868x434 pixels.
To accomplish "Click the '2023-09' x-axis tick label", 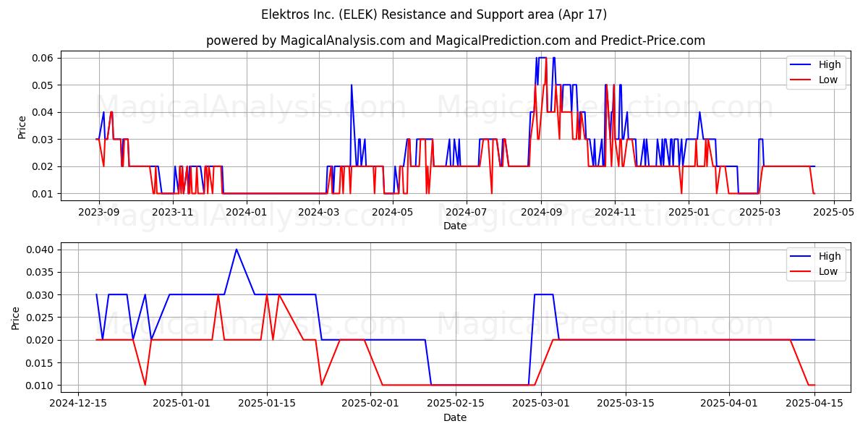I will point(99,212).
